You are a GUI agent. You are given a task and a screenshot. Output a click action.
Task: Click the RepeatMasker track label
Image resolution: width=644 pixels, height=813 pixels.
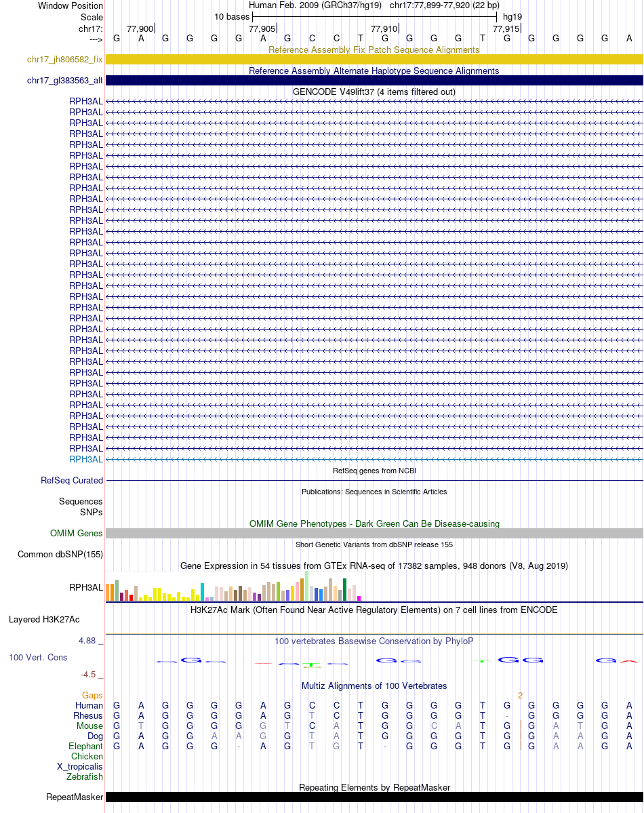click(x=75, y=797)
